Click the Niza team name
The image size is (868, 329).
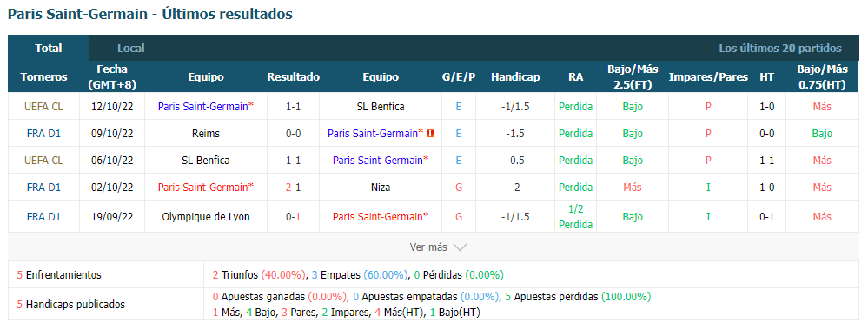pos(381,187)
